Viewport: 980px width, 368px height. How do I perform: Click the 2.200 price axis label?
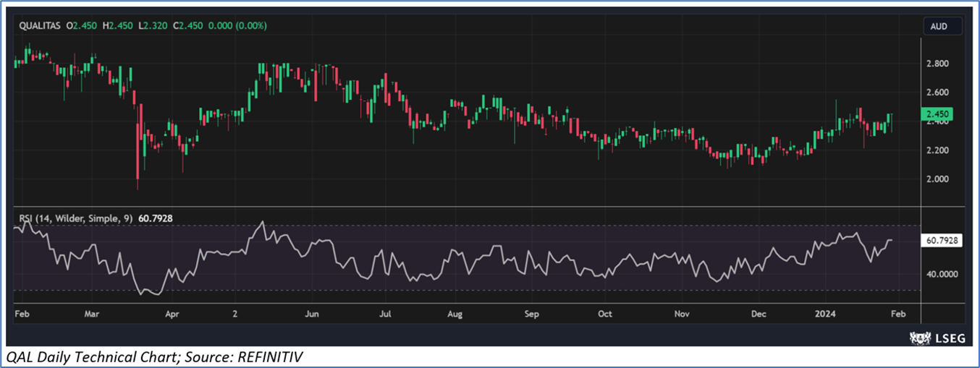[938, 150]
